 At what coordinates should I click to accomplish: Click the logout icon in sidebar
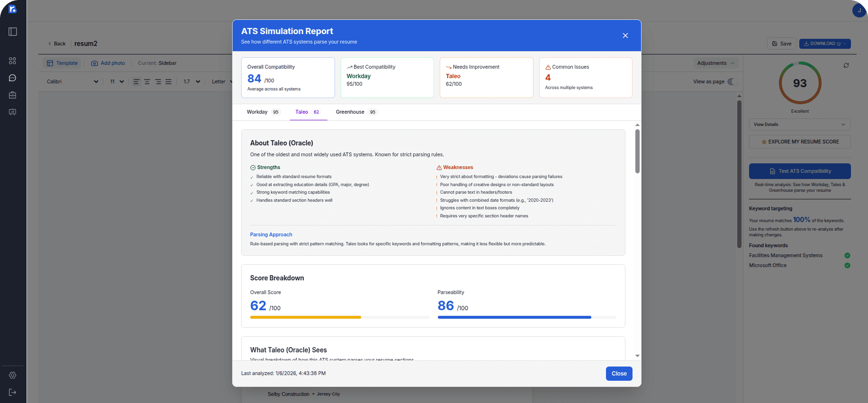click(12, 392)
